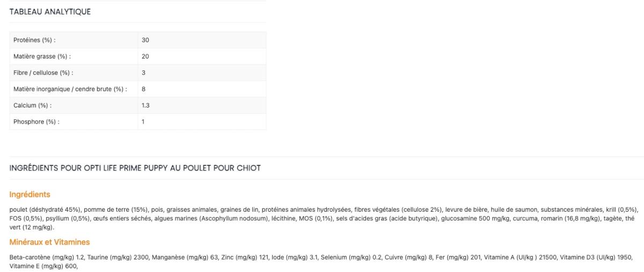
Task: Click the protein value 30 cell
Action: click(145, 40)
